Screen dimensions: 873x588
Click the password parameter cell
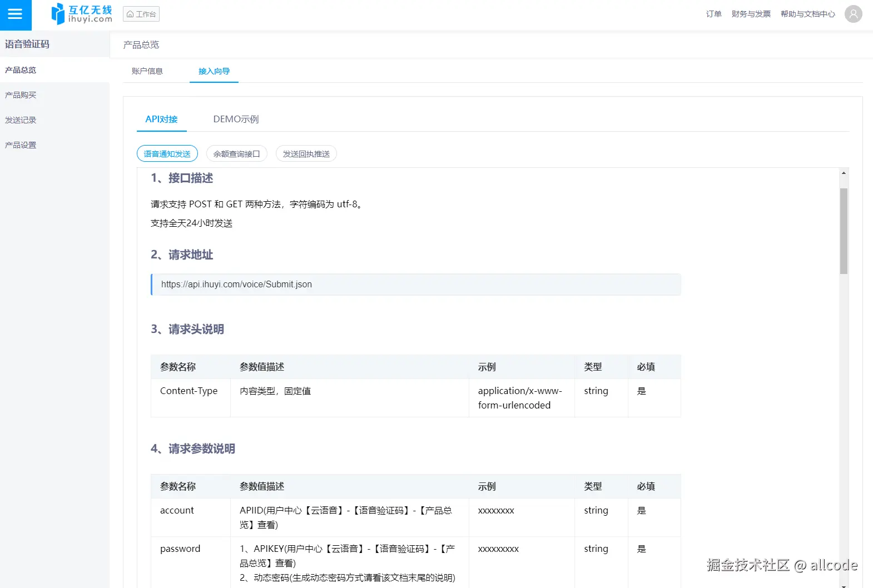(191, 562)
